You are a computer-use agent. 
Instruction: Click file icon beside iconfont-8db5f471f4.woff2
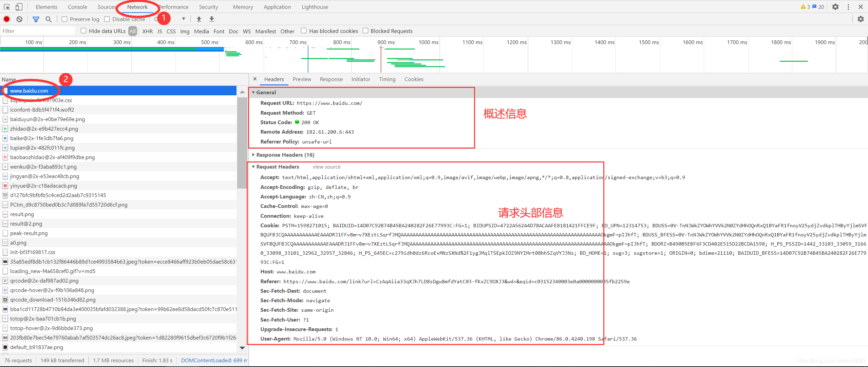(x=5, y=110)
